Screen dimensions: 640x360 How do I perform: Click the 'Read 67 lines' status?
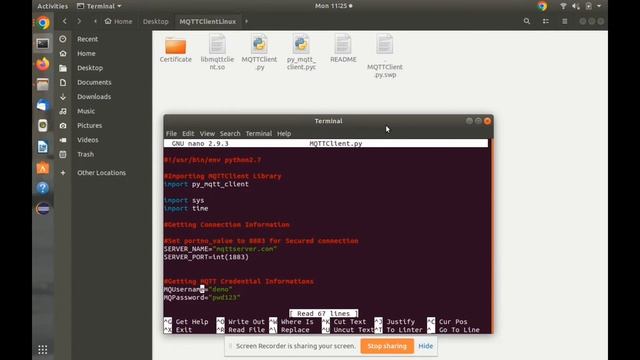coord(324,313)
